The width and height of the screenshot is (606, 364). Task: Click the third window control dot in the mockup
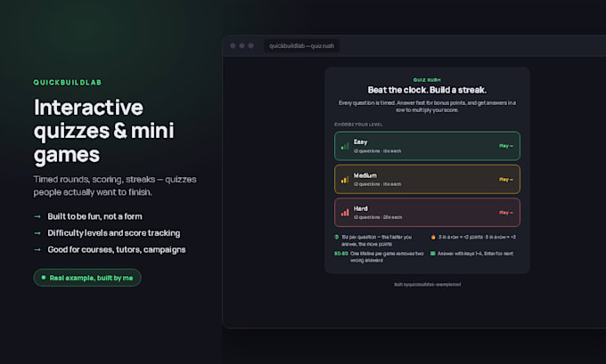(250, 45)
